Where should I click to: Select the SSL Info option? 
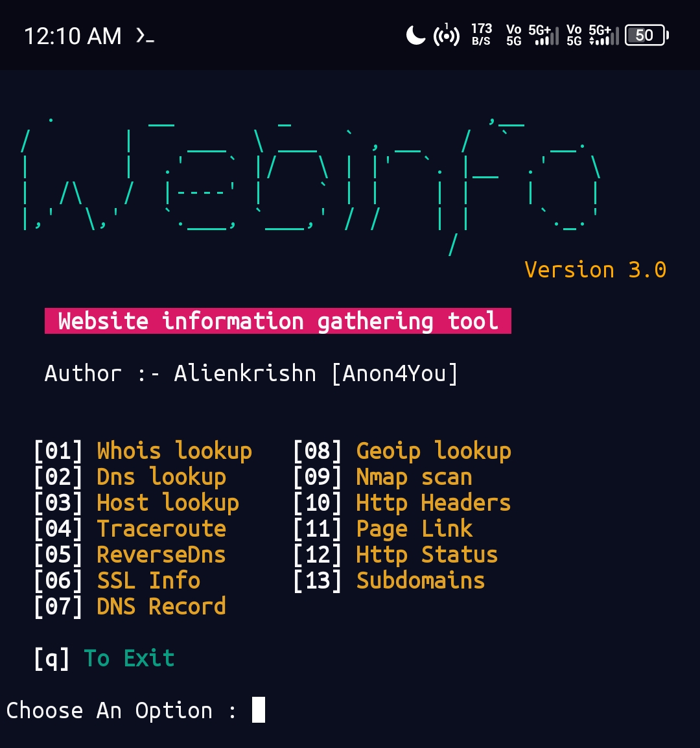148,581
